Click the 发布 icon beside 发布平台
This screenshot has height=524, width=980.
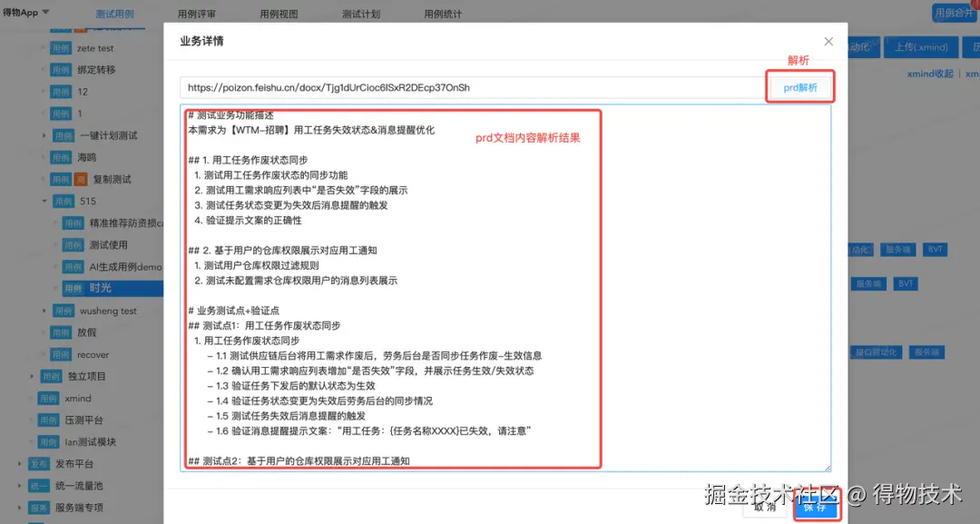[x=39, y=464]
